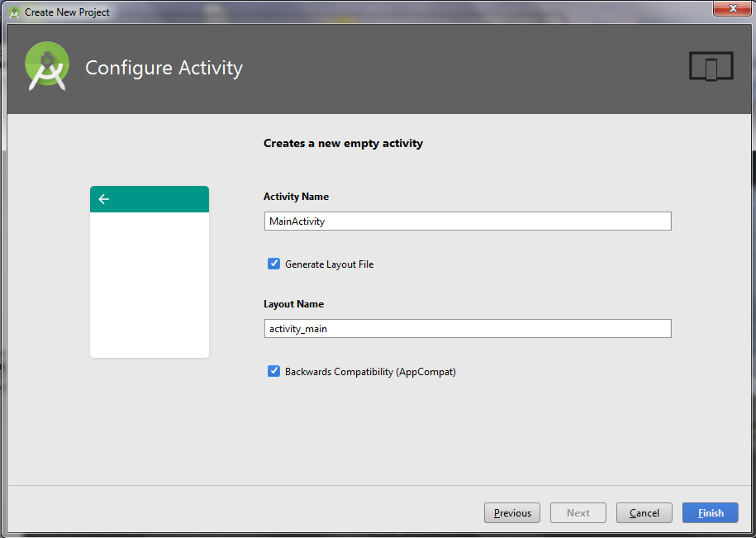Click Finish to create the project
This screenshot has height=538, width=756.
pyautogui.click(x=711, y=513)
